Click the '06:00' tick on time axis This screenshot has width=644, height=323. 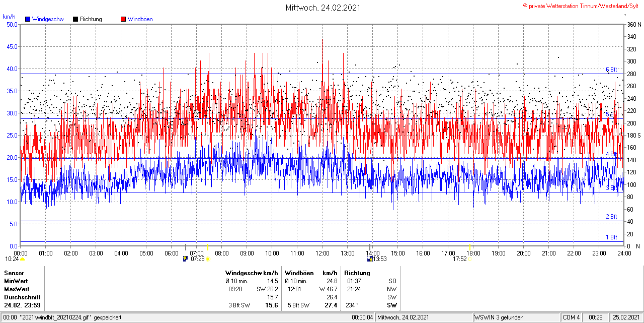pos(172,253)
